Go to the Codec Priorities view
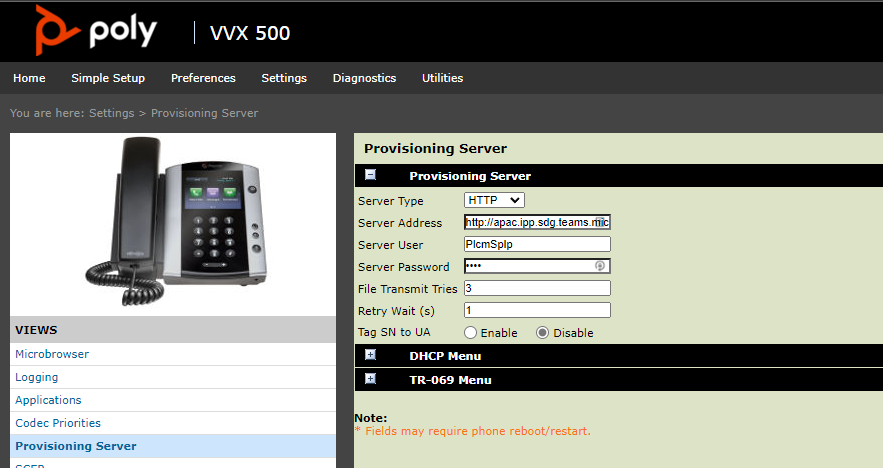The width and height of the screenshot is (883, 468). (x=58, y=423)
